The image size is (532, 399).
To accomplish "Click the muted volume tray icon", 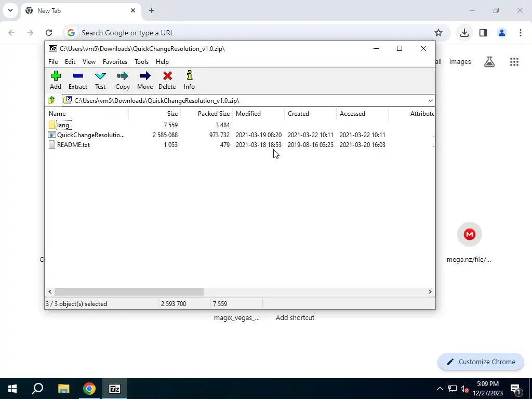I will (x=464, y=389).
